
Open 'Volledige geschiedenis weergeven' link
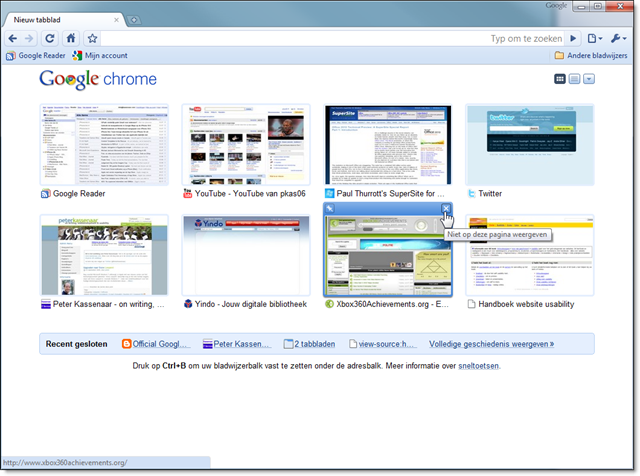[x=491, y=344]
